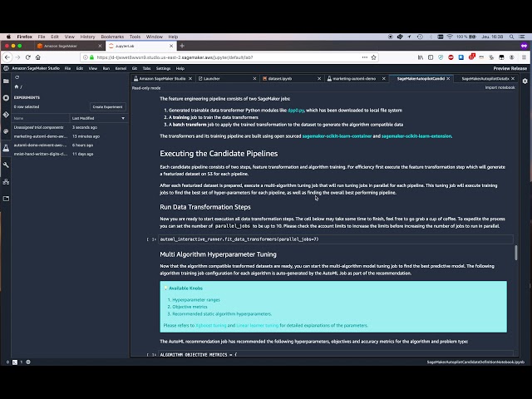The width and height of the screenshot is (532, 399).
Task: Refresh the experiments list
Action: click(x=17, y=77)
